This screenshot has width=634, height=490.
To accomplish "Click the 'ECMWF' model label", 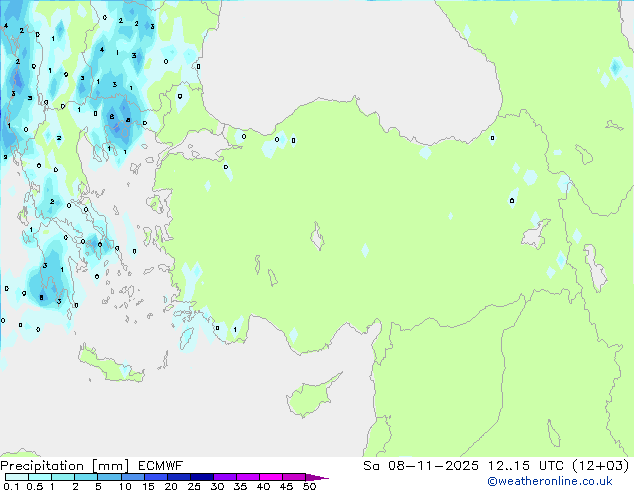I will (161, 466).
